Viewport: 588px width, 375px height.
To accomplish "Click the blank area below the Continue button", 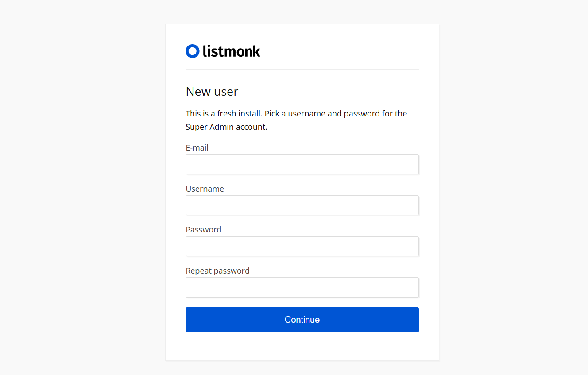I will [302, 347].
